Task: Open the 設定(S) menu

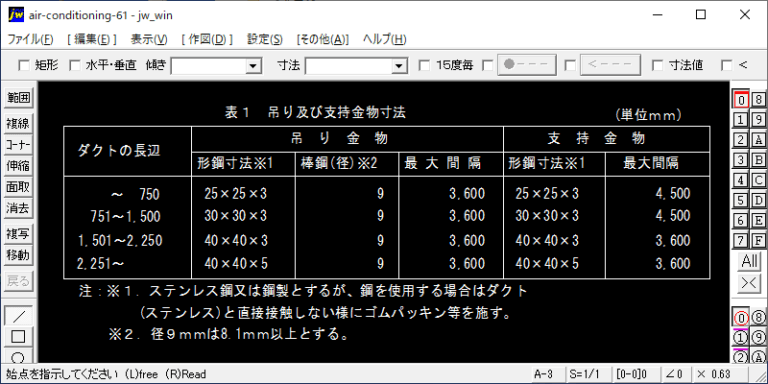Action: tap(264, 40)
